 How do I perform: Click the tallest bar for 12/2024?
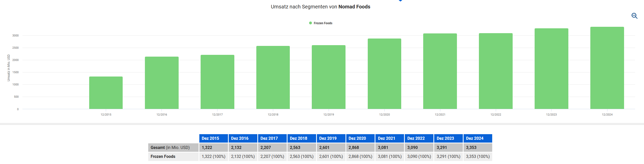pyautogui.click(x=607, y=68)
